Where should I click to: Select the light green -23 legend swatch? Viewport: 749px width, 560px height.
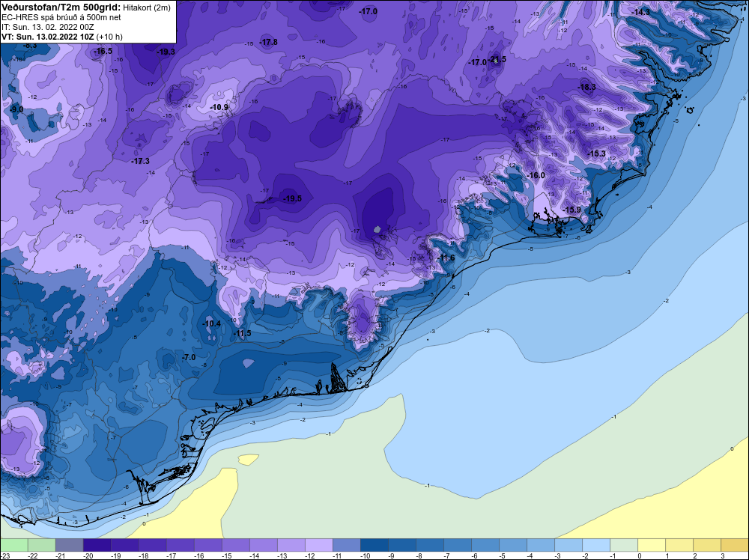13,545
